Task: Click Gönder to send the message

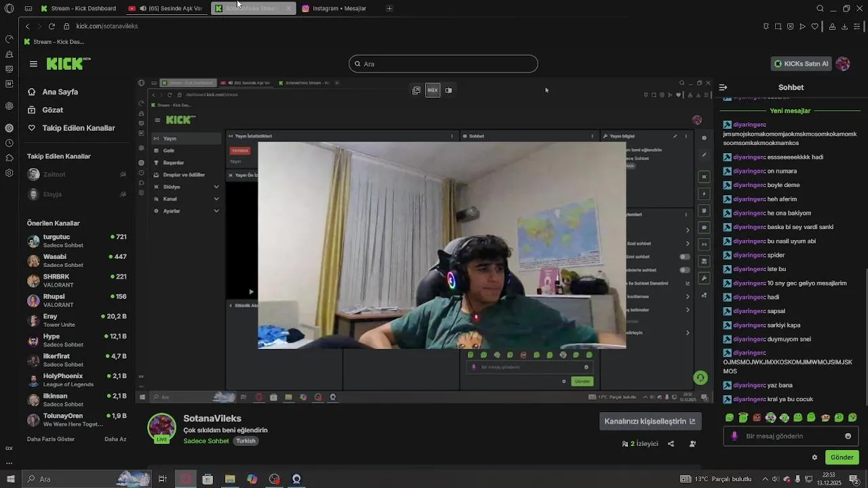Action: [x=842, y=457]
